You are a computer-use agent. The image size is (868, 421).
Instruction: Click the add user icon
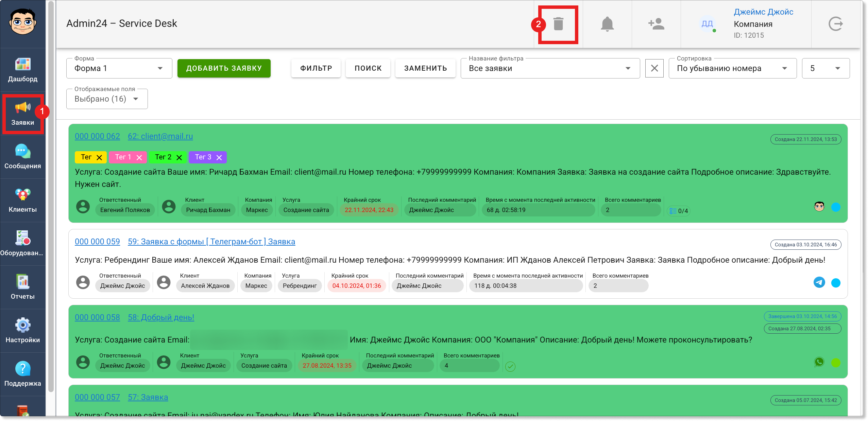pos(656,24)
